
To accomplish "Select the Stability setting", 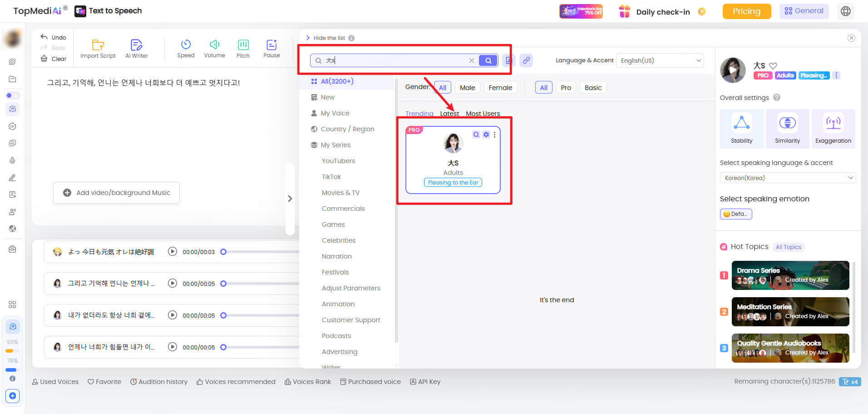I will coord(741,129).
